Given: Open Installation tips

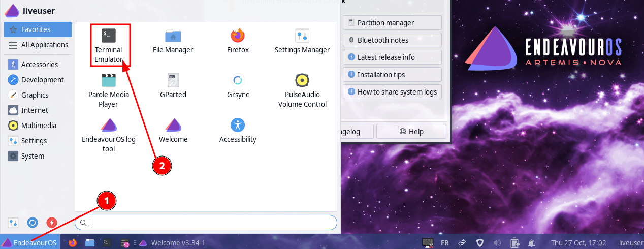Looking at the screenshot, I should point(392,75).
